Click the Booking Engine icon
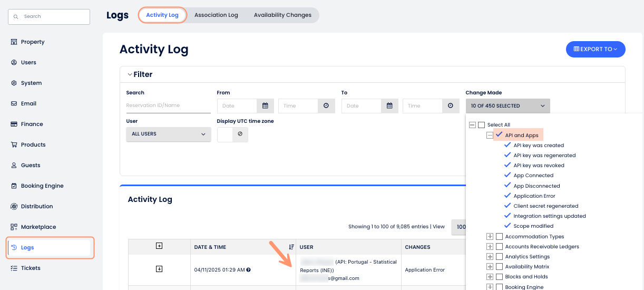644x290 pixels. pos(14,186)
